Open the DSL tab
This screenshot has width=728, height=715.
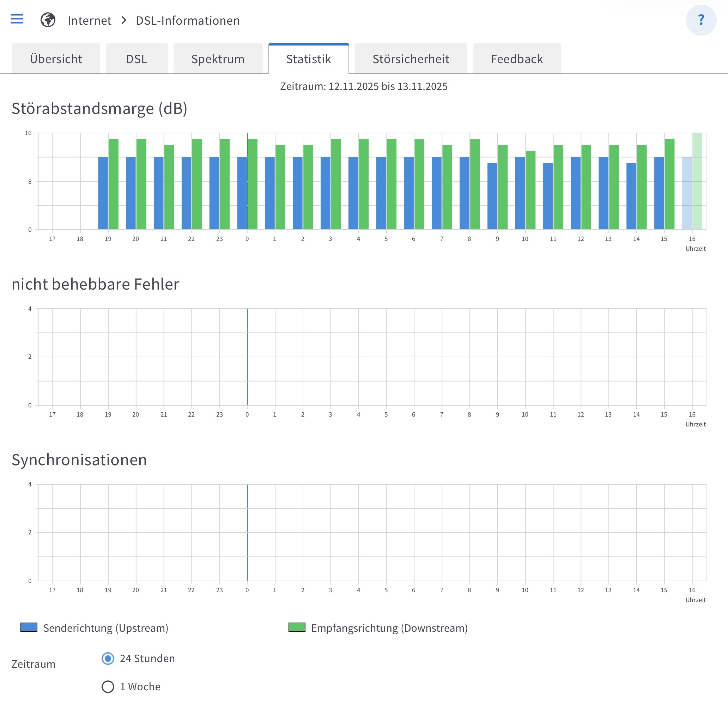pos(136,59)
